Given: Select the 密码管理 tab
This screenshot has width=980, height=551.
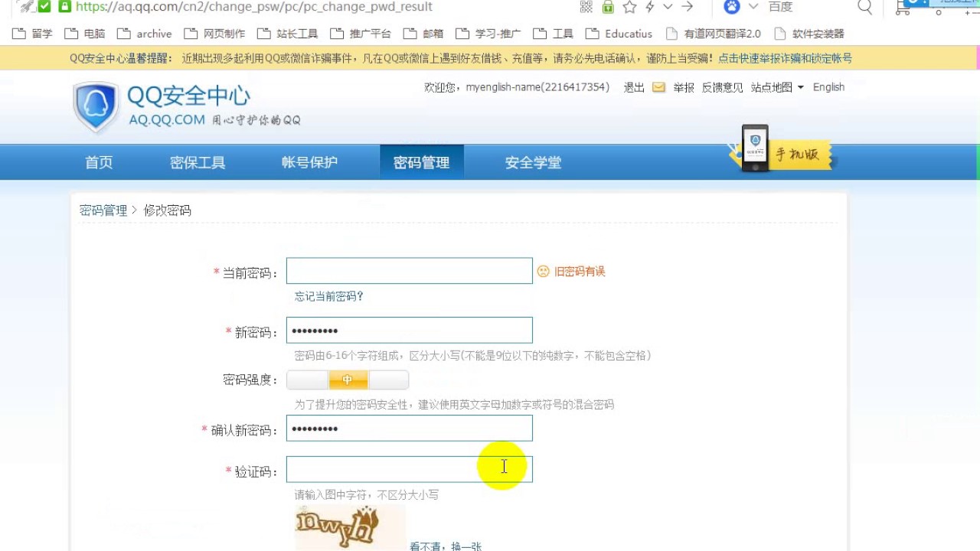Looking at the screenshot, I should (x=421, y=162).
